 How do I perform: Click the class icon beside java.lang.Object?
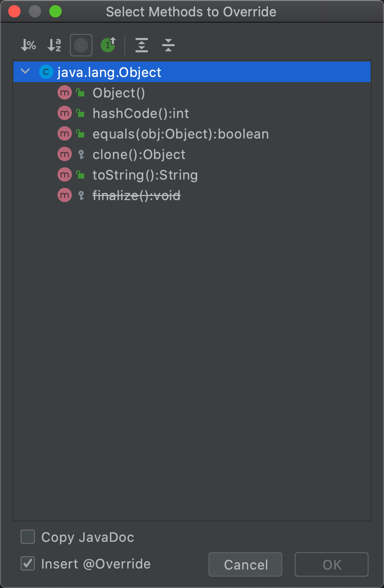click(x=46, y=72)
